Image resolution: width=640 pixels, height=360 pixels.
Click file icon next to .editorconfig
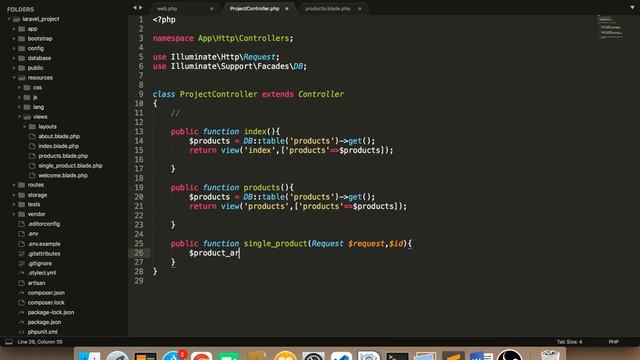22,224
